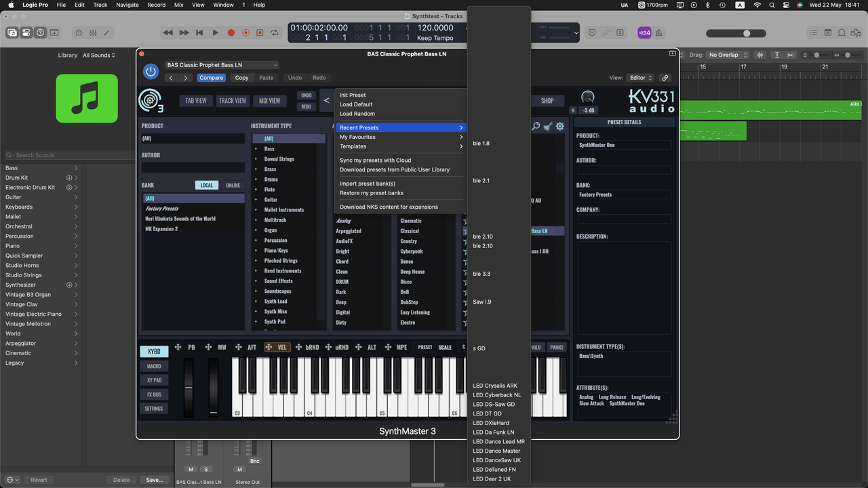Expand the Templates submenu
This screenshot has width=868, height=488.
coord(401,146)
